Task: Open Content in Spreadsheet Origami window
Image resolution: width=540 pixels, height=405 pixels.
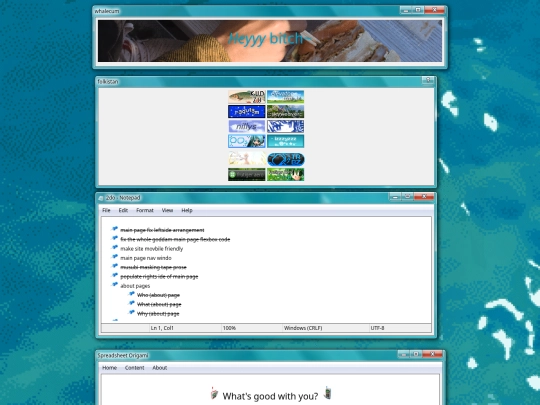Action: click(135, 368)
